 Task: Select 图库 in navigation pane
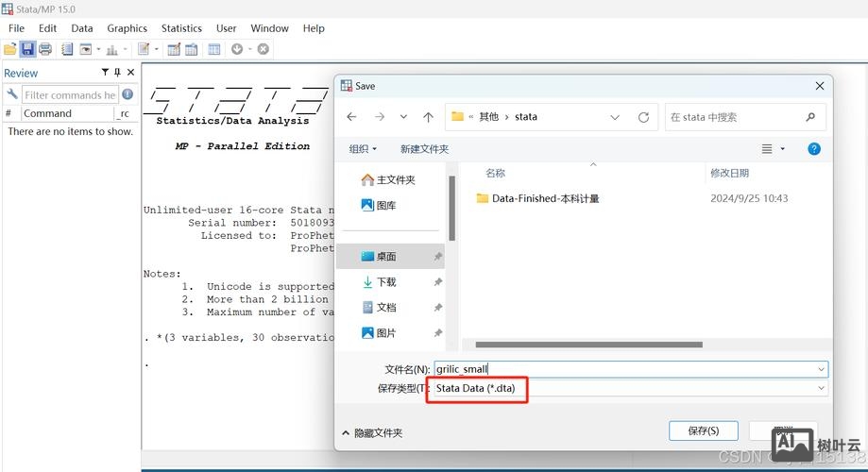tap(379, 205)
